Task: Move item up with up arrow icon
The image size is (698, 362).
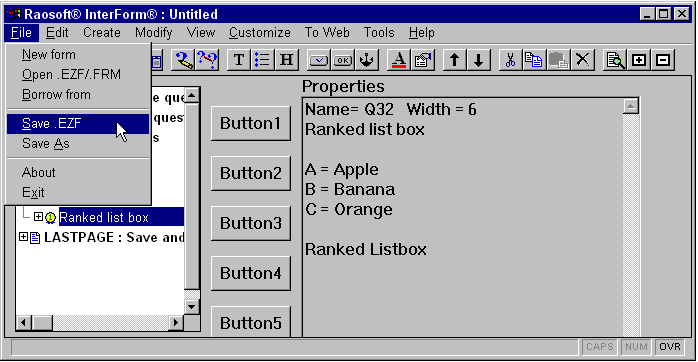Action: (x=455, y=60)
